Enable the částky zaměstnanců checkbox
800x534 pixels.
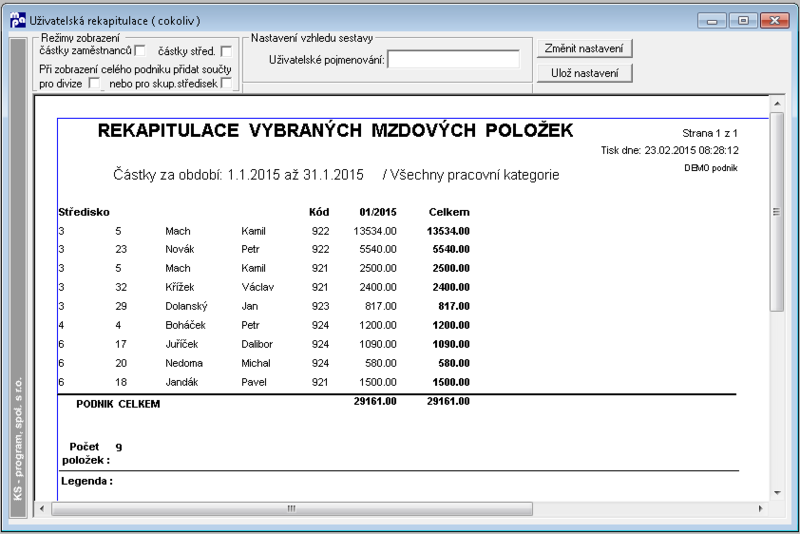tap(140, 50)
